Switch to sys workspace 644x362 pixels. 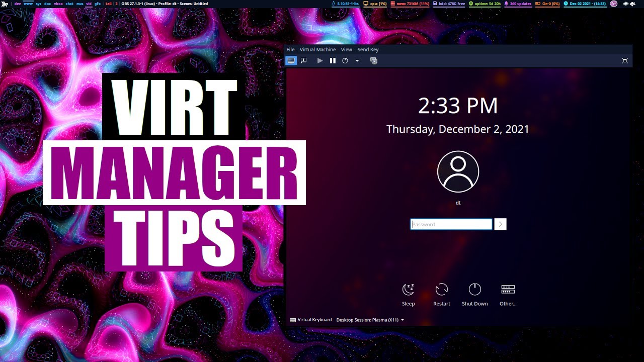tap(39, 4)
